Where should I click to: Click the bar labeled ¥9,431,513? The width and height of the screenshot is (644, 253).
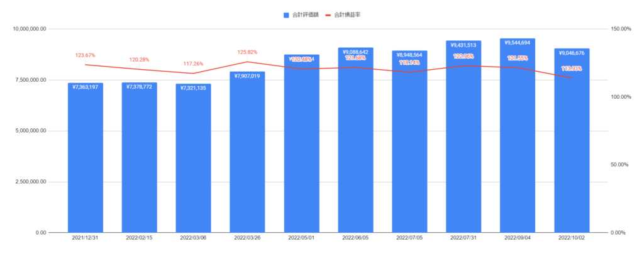pos(464,137)
